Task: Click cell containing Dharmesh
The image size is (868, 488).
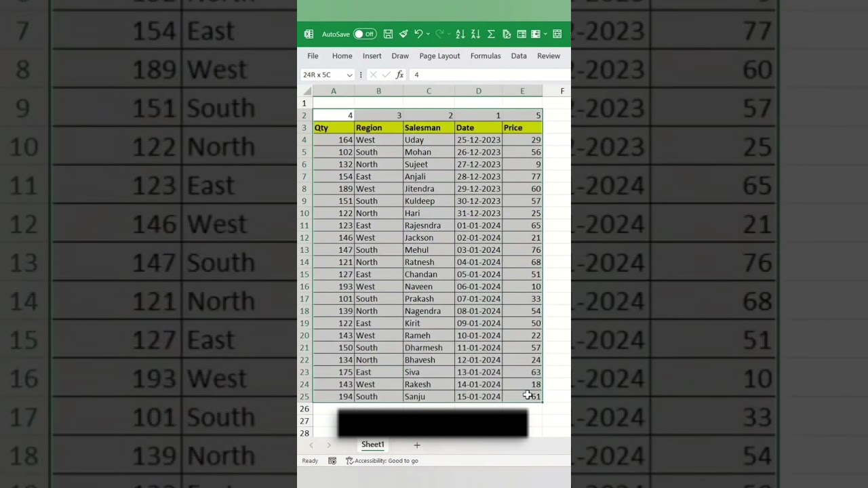Action: click(429, 348)
